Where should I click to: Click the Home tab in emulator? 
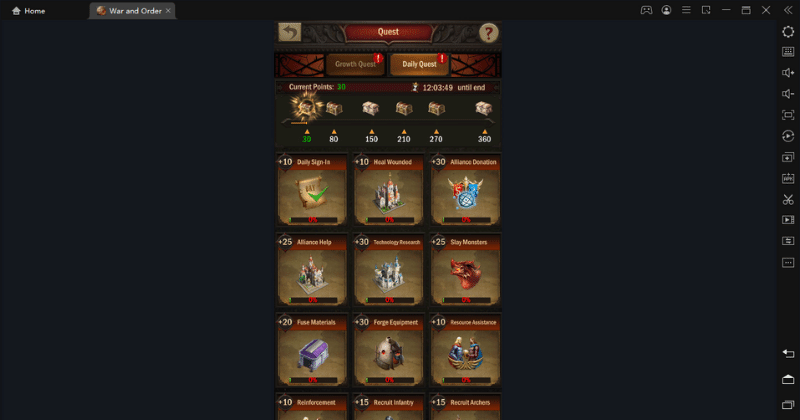[29, 11]
